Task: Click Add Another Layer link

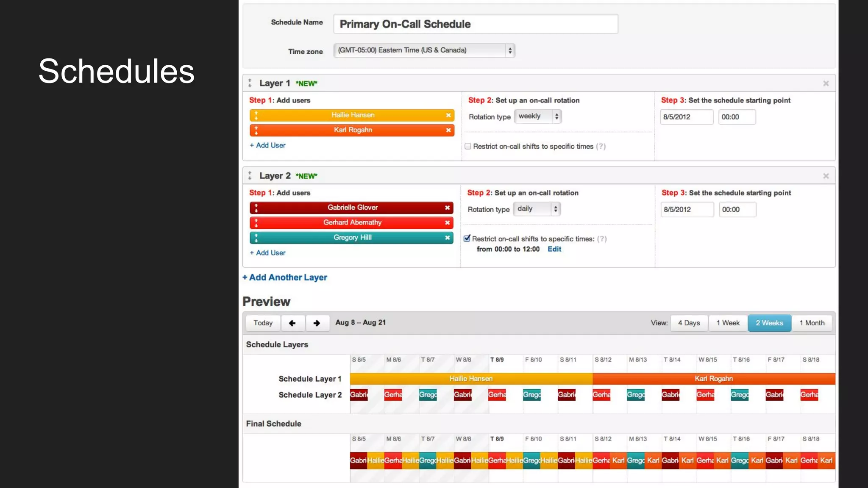Action: (x=285, y=277)
